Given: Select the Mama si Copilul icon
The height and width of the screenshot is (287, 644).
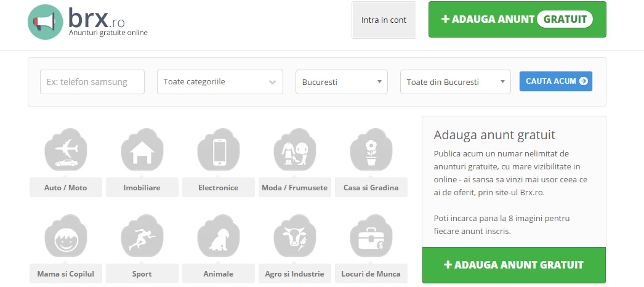Looking at the screenshot, I should (66, 238).
